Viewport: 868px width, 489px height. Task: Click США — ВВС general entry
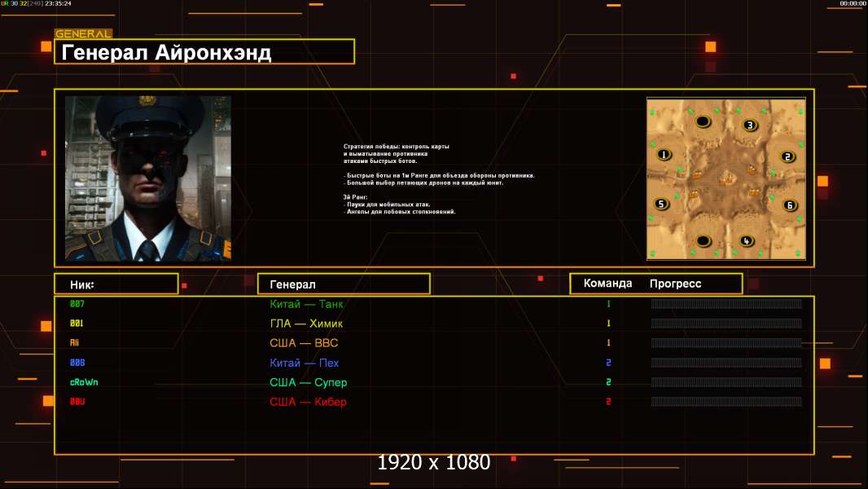304,343
